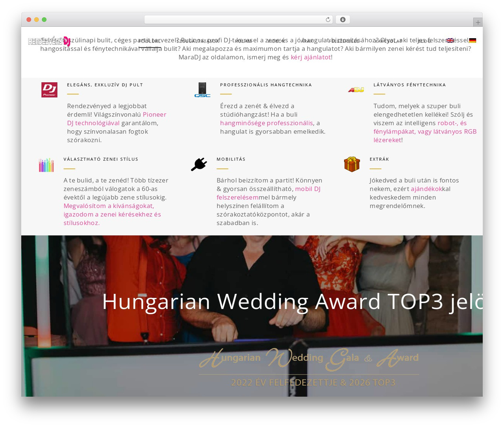
Task: Follow the 'ajándékok' link
Action: [426, 189]
